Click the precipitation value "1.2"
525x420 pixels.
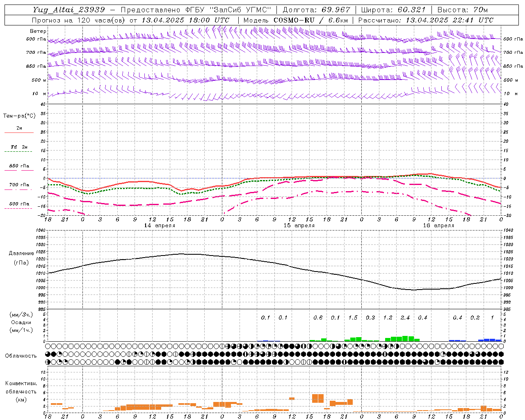pyautogui.click(x=388, y=318)
